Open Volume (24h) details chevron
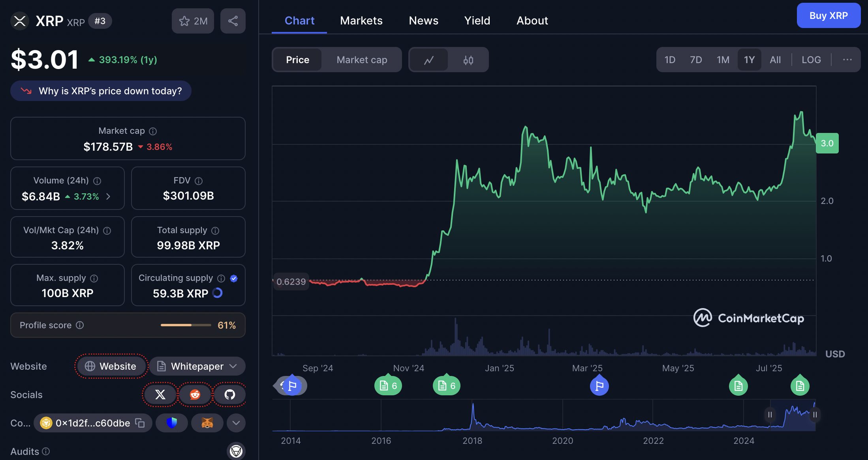This screenshot has width=868, height=460. [x=108, y=196]
